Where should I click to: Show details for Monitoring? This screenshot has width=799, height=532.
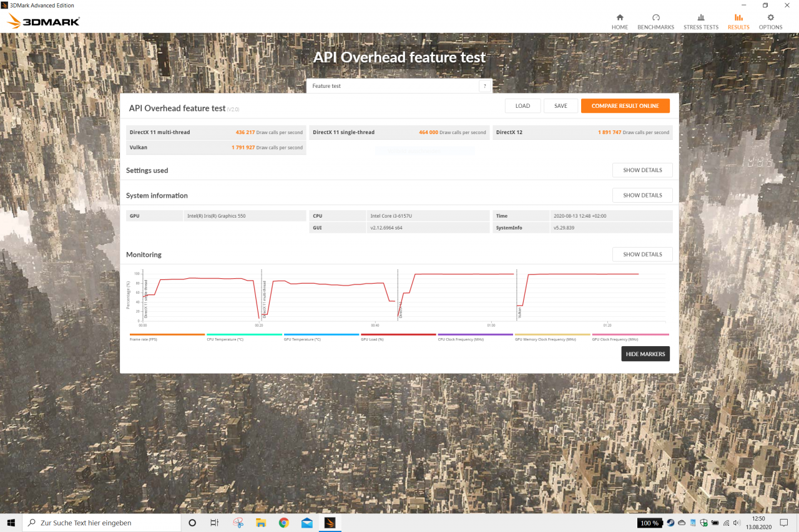pos(642,254)
